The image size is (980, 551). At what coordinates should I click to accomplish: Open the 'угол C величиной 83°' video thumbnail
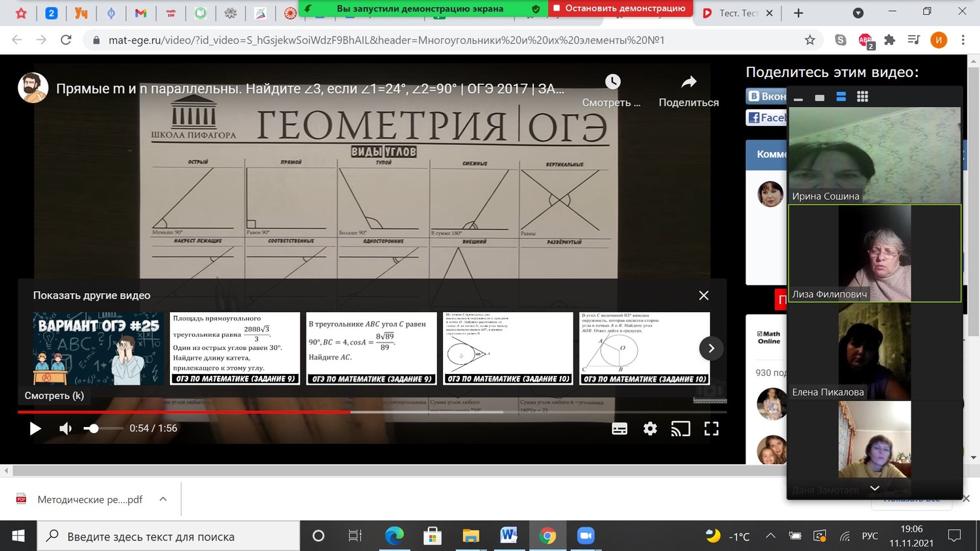tap(645, 348)
